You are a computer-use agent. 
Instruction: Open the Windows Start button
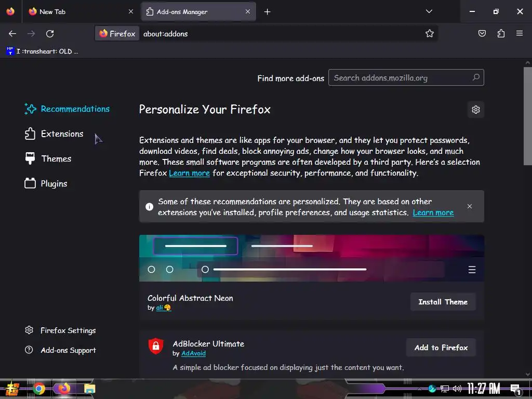(x=12, y=389)
